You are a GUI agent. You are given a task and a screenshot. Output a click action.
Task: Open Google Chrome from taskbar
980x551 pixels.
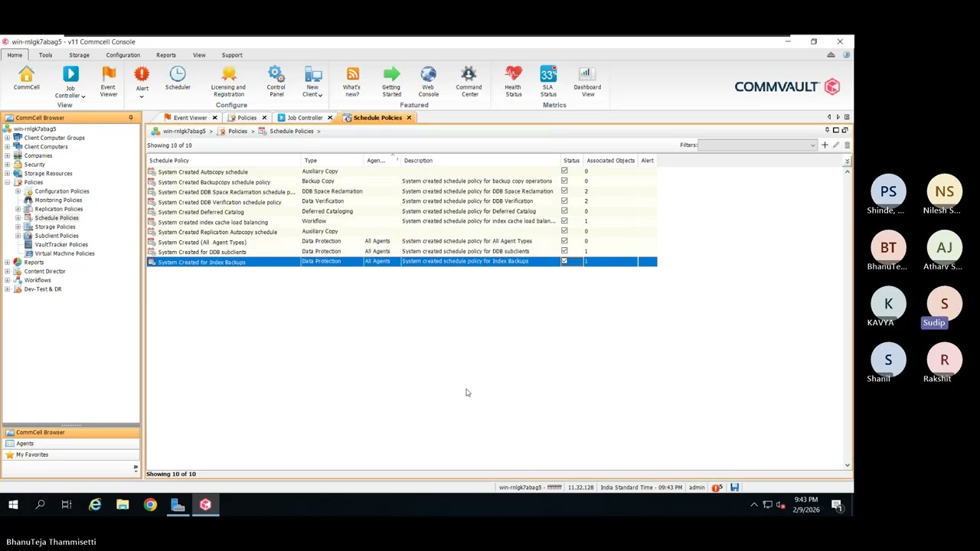[x=150, y=504]
